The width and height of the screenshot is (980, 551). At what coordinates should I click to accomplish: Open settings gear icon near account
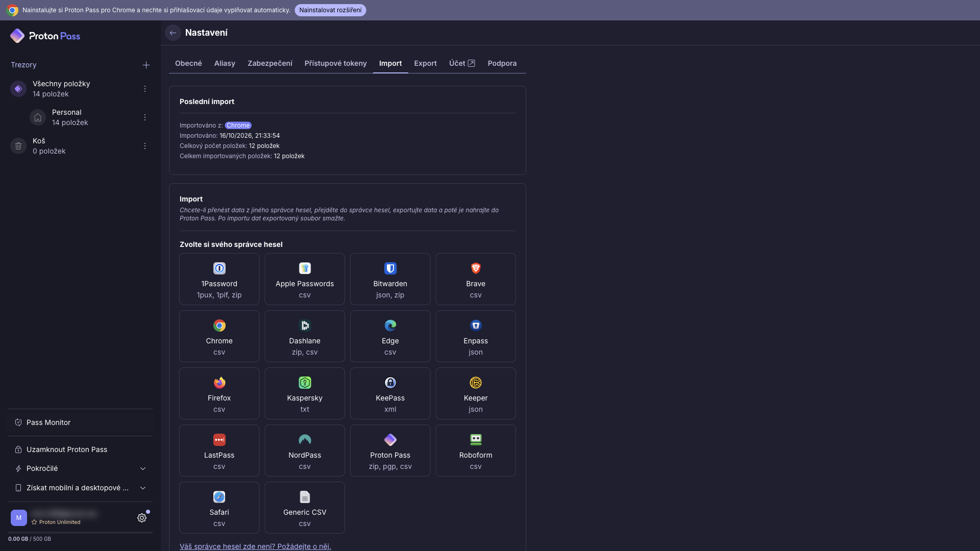142,518
